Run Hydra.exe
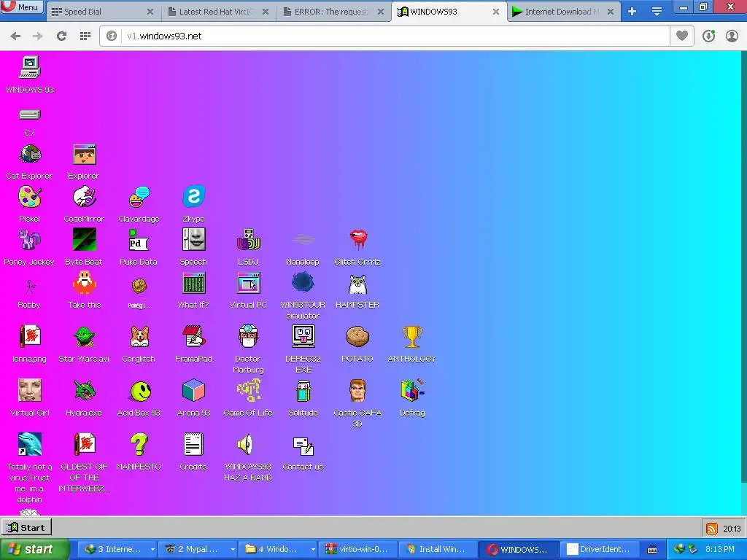Viewport: 747px width, 560px height. pyautogui.click(x=85, y=391)
